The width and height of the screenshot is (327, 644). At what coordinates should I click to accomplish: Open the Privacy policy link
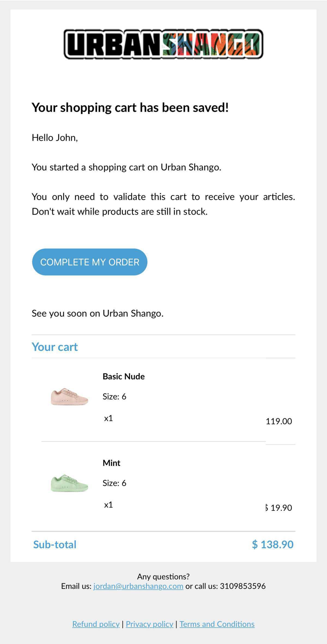pyautogui.click(x=149, y=624)
